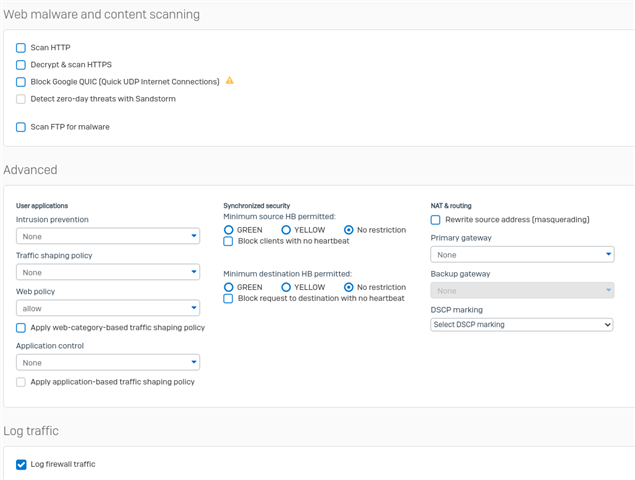
Task: Enable Scan FTP for malware
Action: [21, 127]
